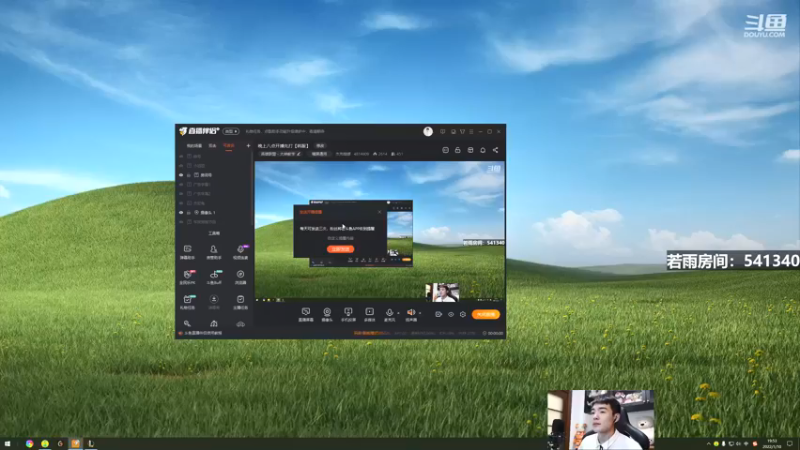The width and height of the screenshot is (800, 450).
Task: Click the orange stop streaming button
Action: 486,314
